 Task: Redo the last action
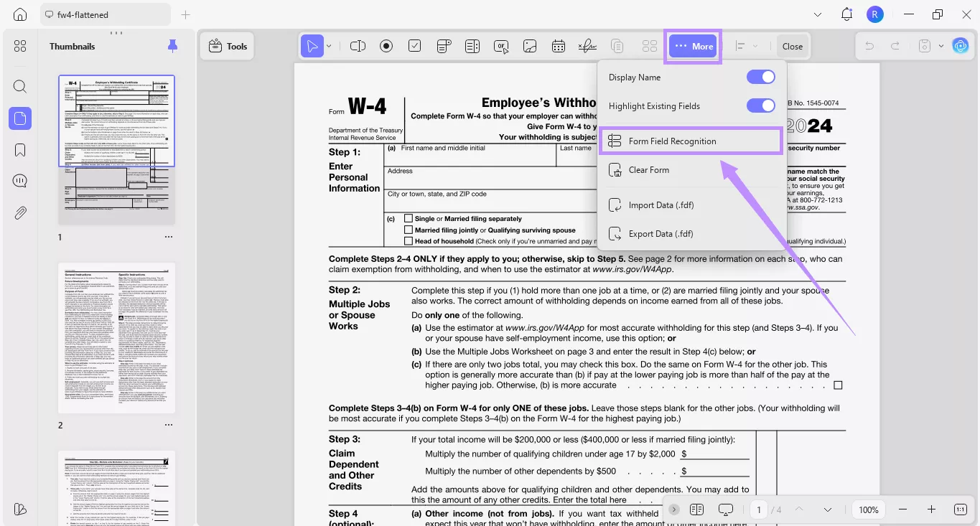coord(895,46)
